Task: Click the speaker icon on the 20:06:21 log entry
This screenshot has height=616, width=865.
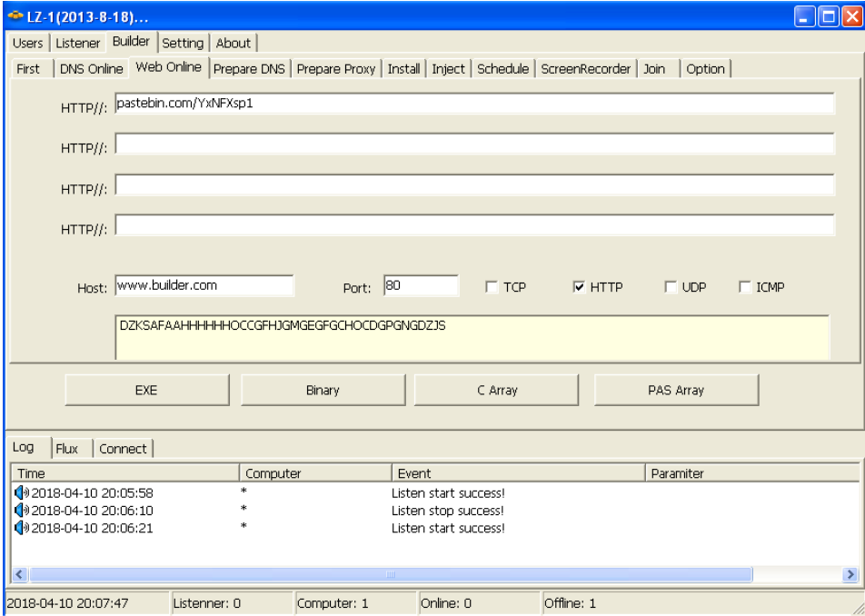Action: (22, 528)
